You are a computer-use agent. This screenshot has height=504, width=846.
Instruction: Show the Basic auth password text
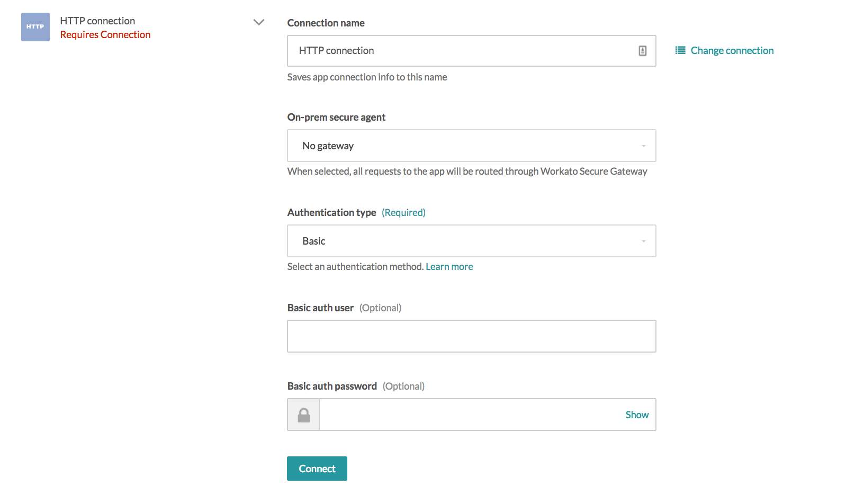pyautogui.click(x=636, y=415)
